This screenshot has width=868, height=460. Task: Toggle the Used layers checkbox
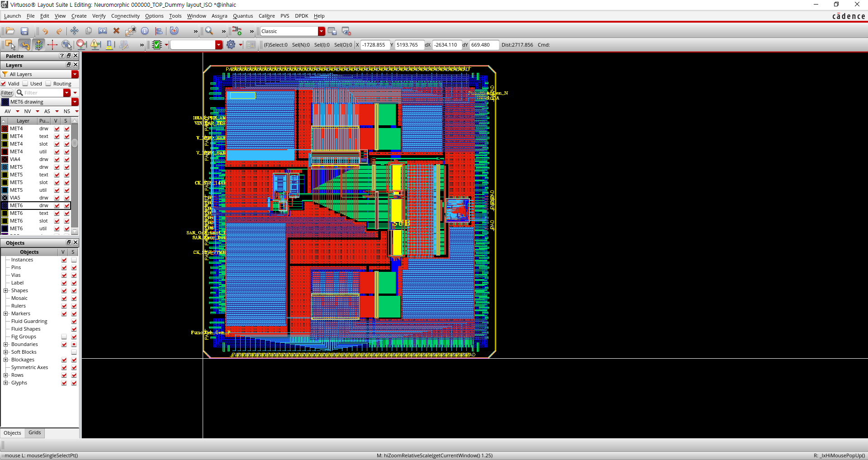(26, 84)
